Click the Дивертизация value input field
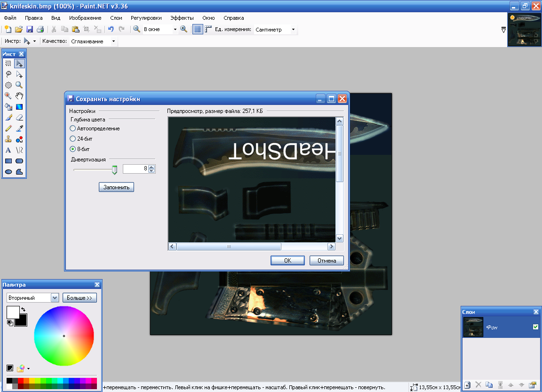Image resolution: width=542 pixels, height=392 pixels. click(135, 169)
